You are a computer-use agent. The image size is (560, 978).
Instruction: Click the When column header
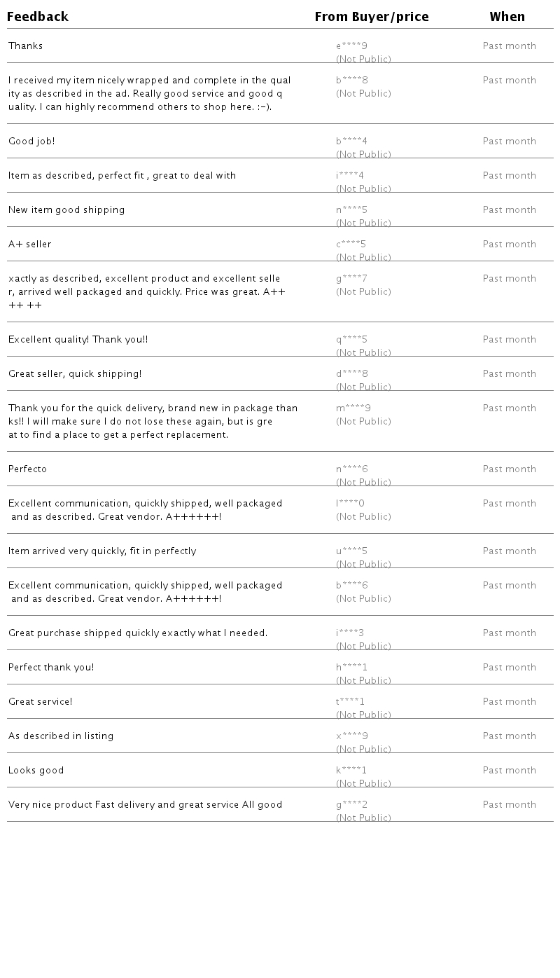(507, 17)
